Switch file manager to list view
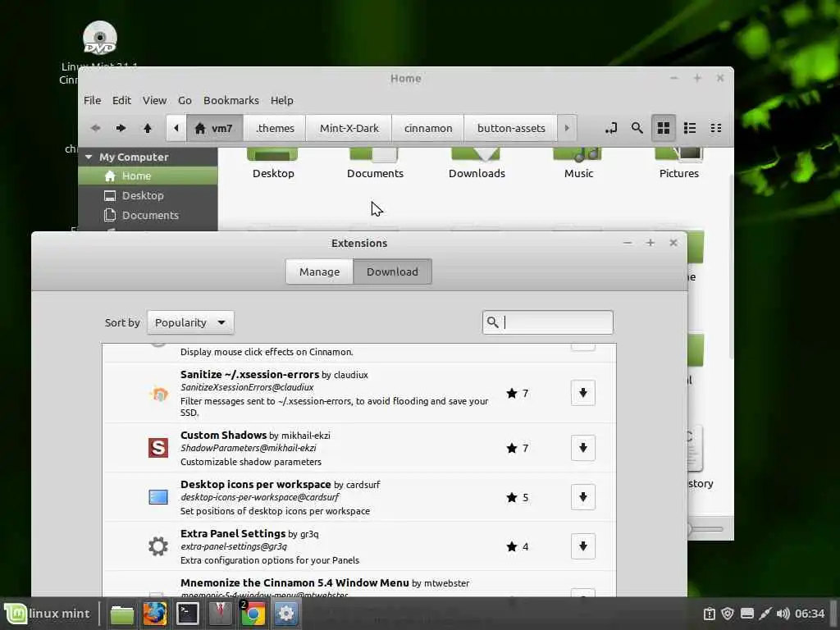 pyautogui.click(x=689, y=128)
